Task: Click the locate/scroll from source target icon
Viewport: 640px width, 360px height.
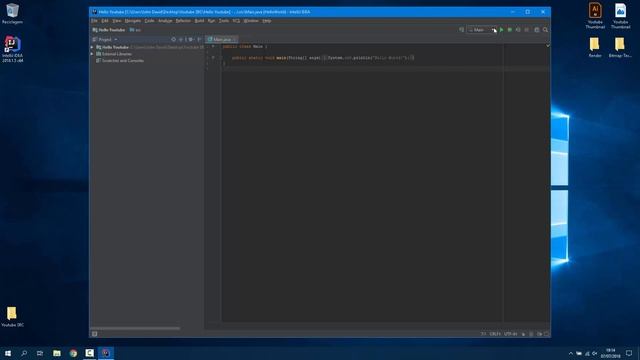Action: pos(173,40)
